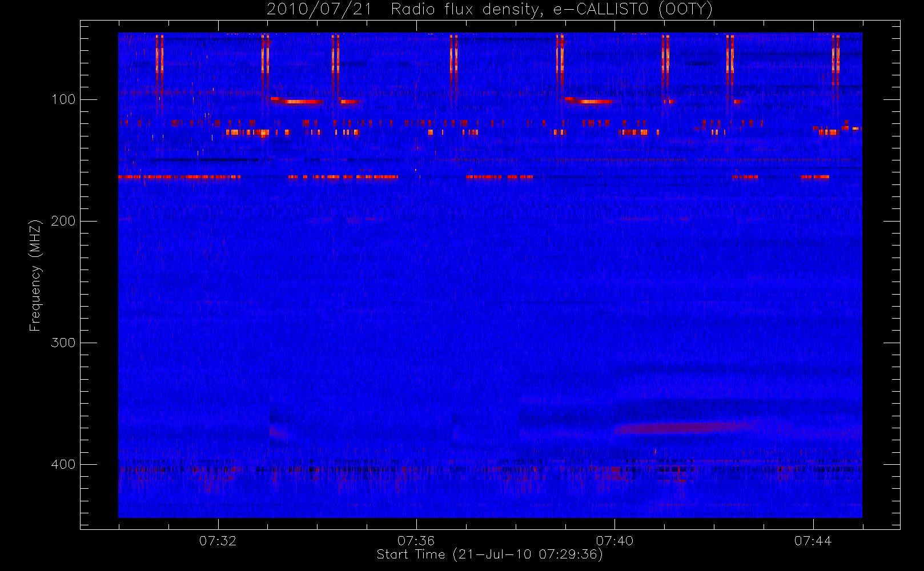Click the 200 frequency tick label

point(63,221)
